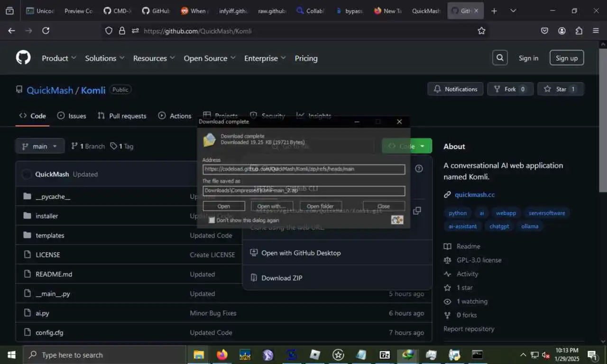Click the IDM logo icon in the download dialog

pos(397,220)
